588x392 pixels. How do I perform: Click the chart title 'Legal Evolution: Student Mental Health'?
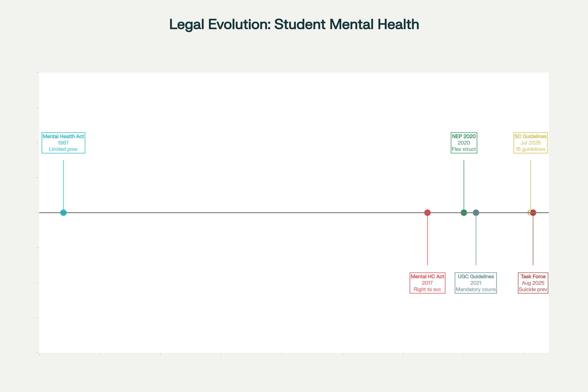pos(294,24)
